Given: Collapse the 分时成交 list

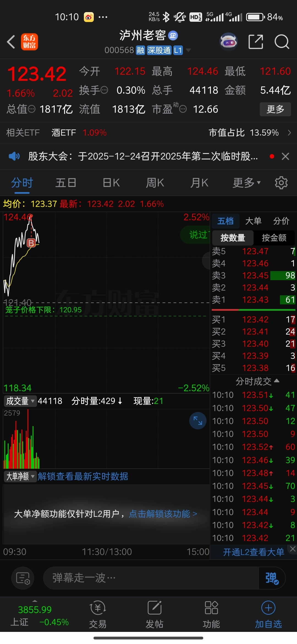Looking at the screenshot, I should coord(257,381).
